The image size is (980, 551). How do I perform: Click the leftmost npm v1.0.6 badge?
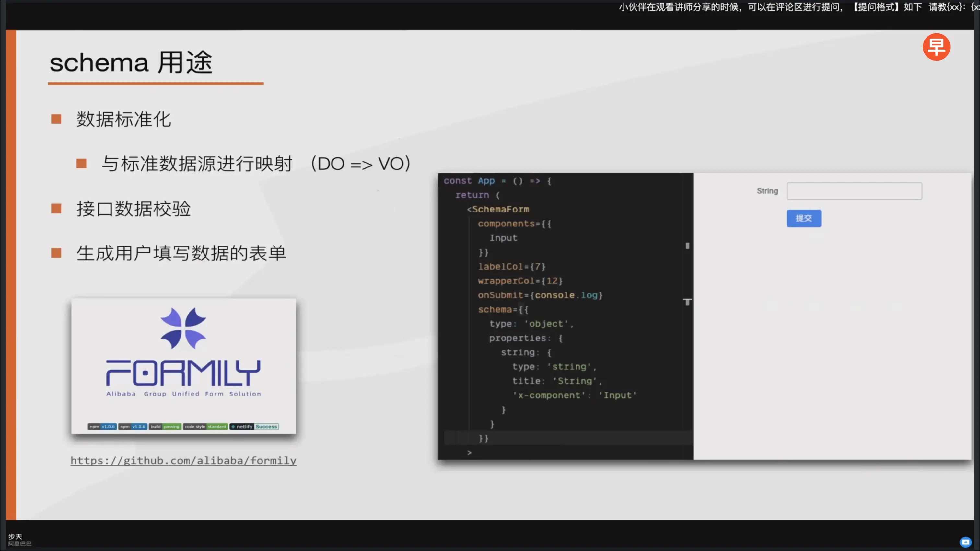point(102,426)
